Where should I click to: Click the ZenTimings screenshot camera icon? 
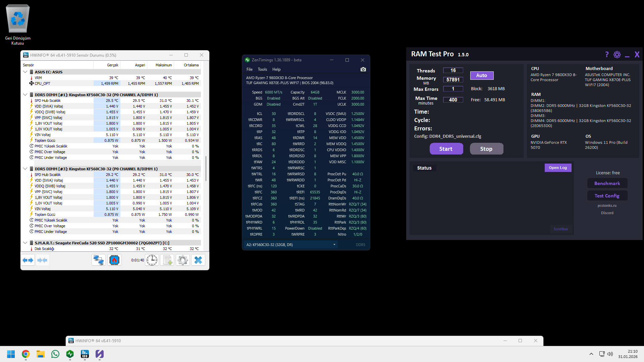coord(363,69)
